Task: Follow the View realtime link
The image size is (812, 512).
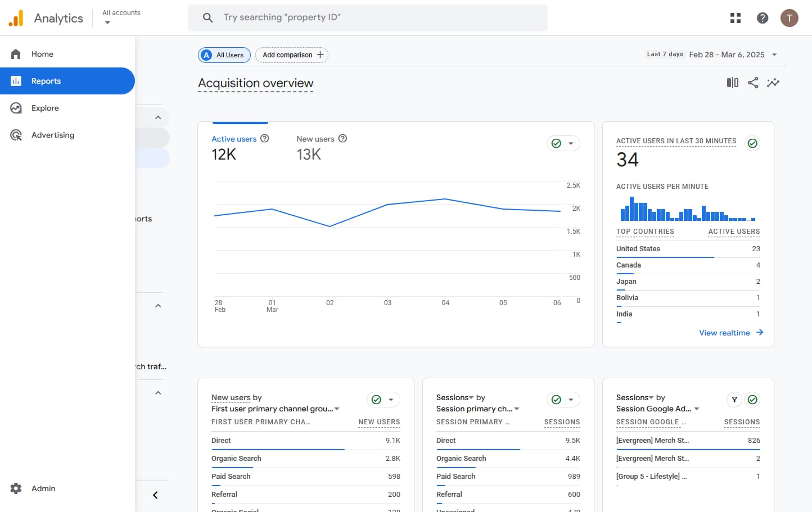Action: point(725,332)
